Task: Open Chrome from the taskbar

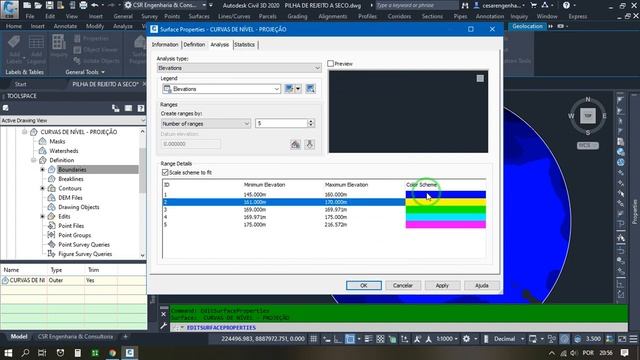Action: point(112,353)
